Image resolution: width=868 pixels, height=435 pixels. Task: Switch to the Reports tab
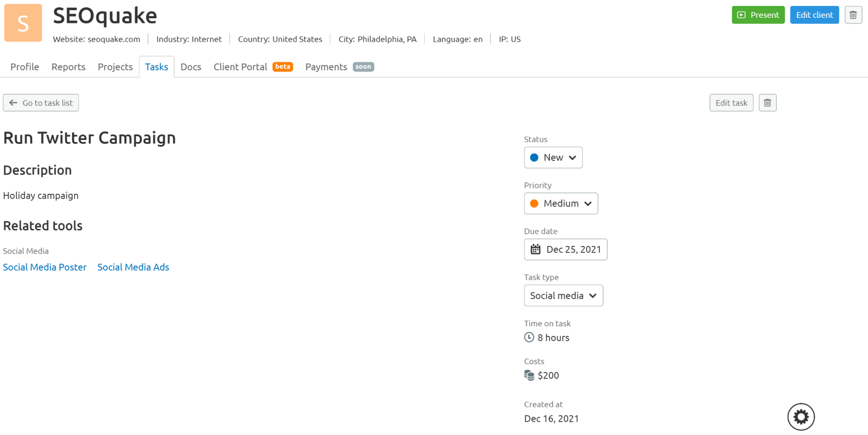(68, 67)
